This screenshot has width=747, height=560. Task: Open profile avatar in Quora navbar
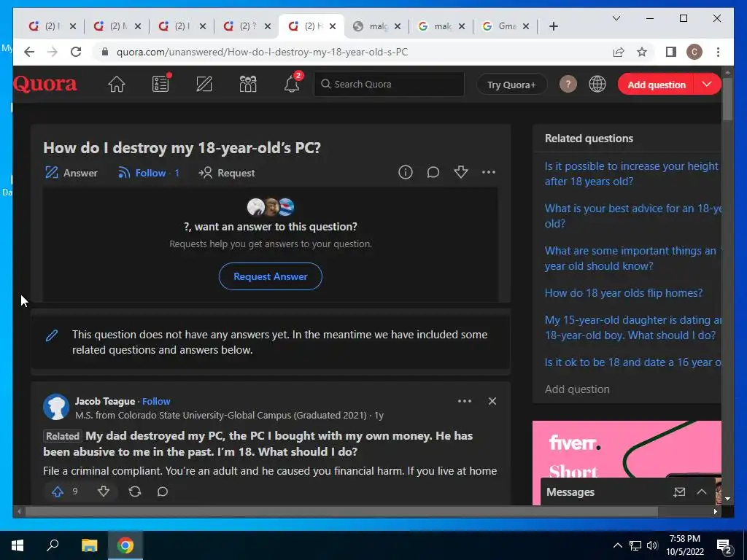568,85
